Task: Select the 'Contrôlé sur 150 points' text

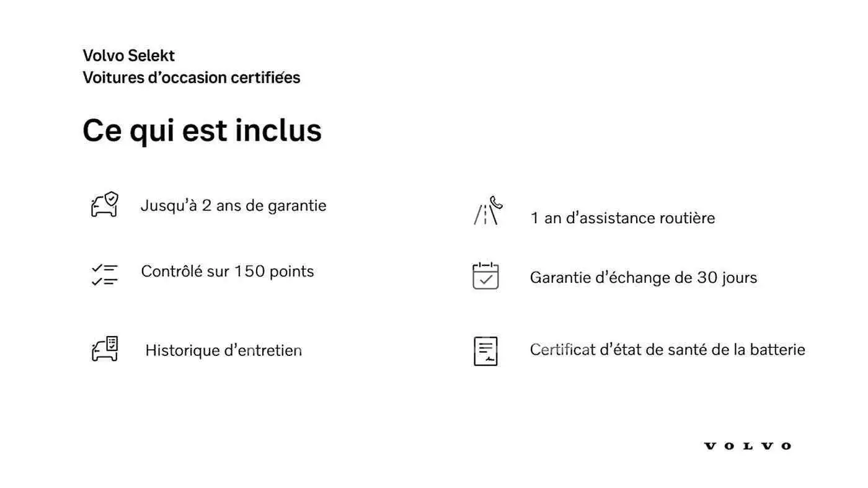Action: point(228,271)
